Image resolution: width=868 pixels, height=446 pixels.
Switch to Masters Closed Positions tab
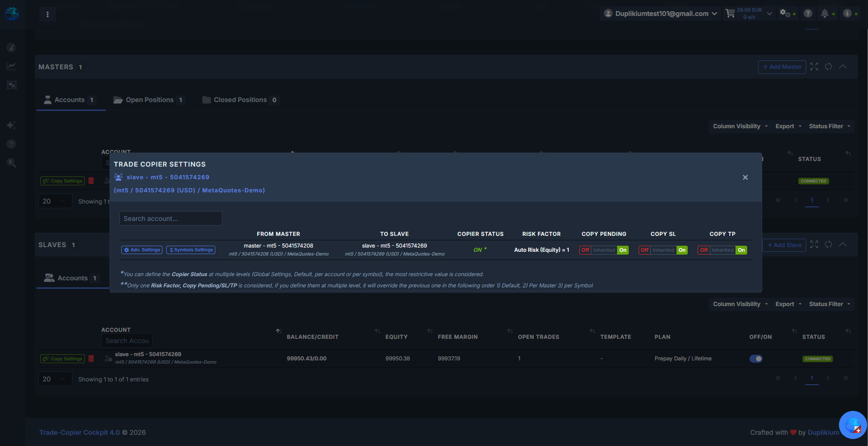[241, 100]
